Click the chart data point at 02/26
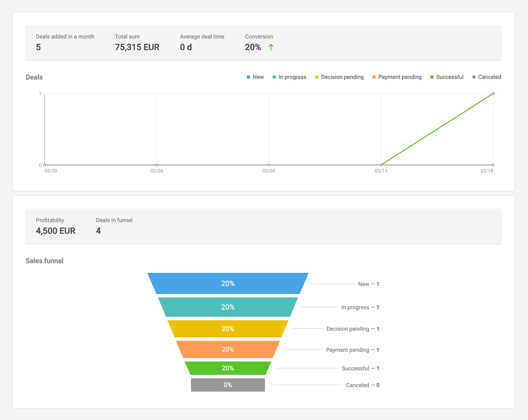Screen dimensions: 528x420 157,165
